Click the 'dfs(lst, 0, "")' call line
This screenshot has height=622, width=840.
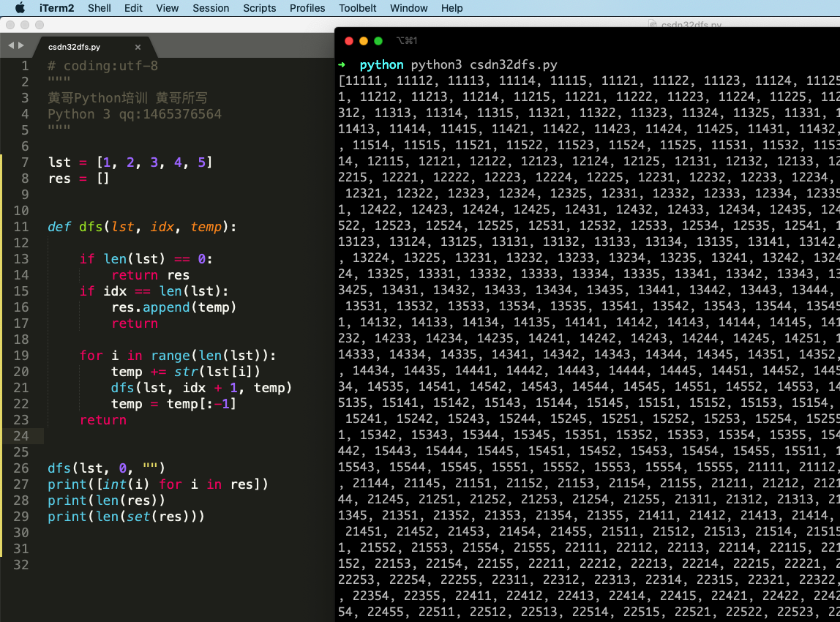click(107, 468)
